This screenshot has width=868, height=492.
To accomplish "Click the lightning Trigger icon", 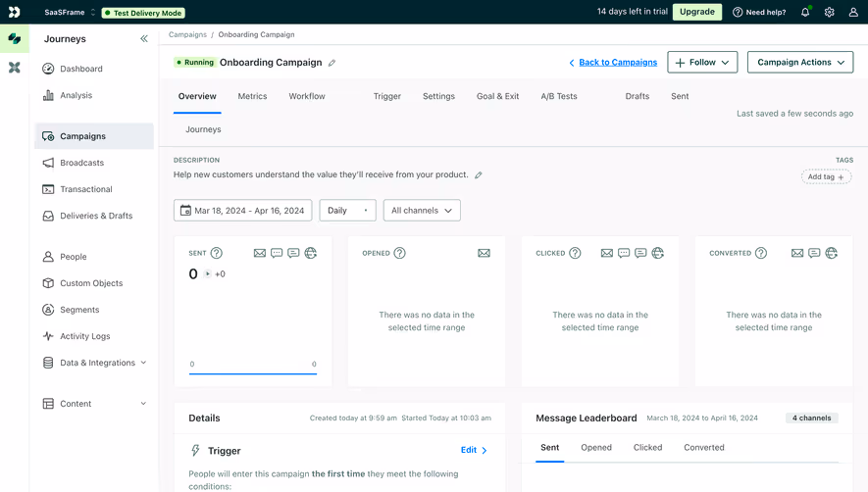I will (x=195, y=451).
